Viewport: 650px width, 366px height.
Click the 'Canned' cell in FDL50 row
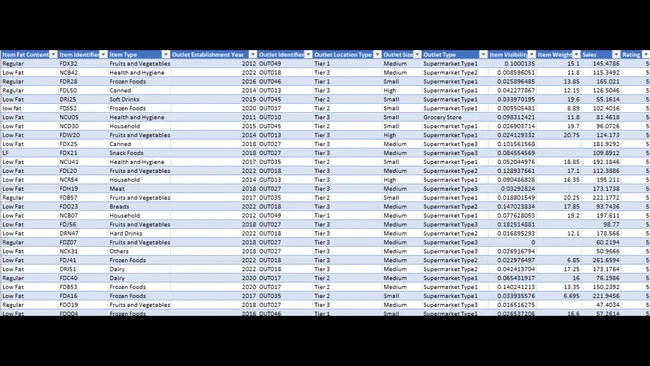pyautogui.click(x=139, y=90)
